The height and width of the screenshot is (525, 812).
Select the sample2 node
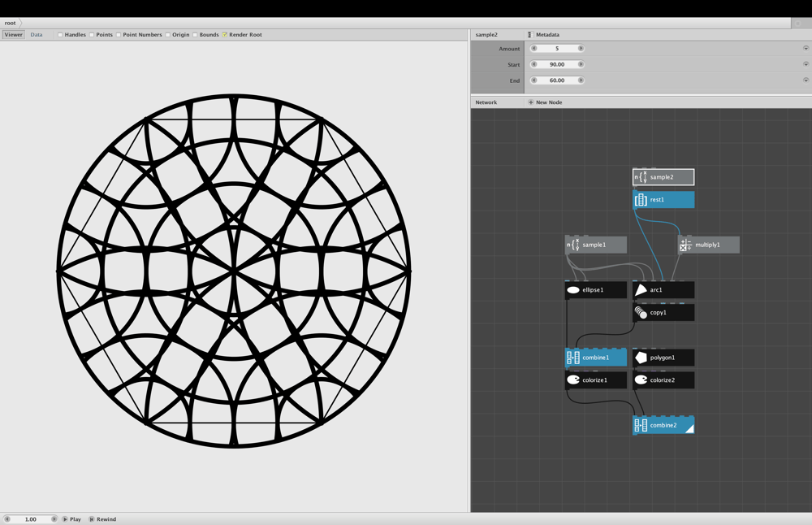663,177
